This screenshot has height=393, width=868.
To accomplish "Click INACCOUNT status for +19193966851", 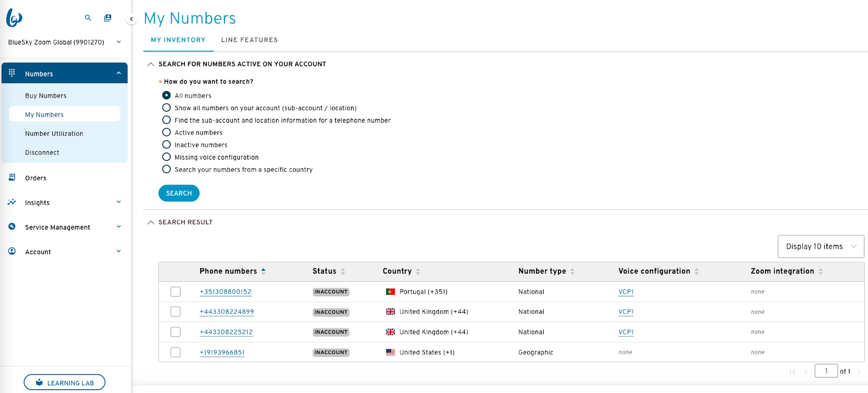I will coord(331,352).
